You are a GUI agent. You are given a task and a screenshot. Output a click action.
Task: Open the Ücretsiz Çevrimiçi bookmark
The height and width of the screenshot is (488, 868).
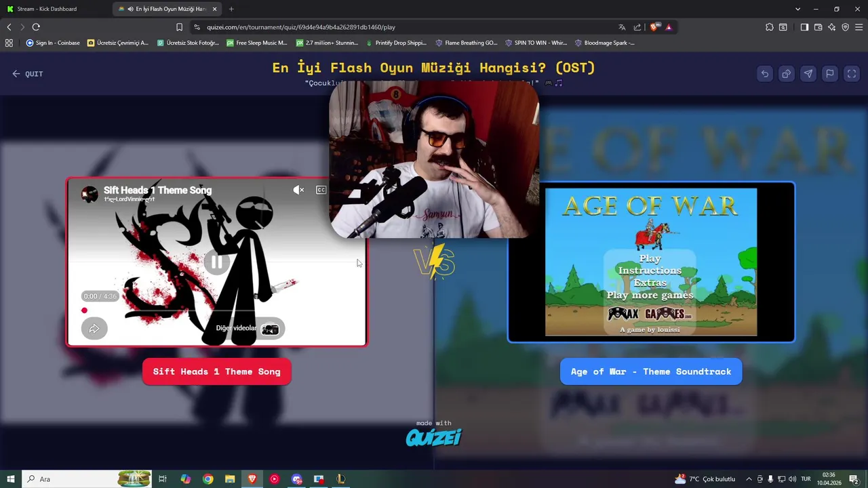117,43
